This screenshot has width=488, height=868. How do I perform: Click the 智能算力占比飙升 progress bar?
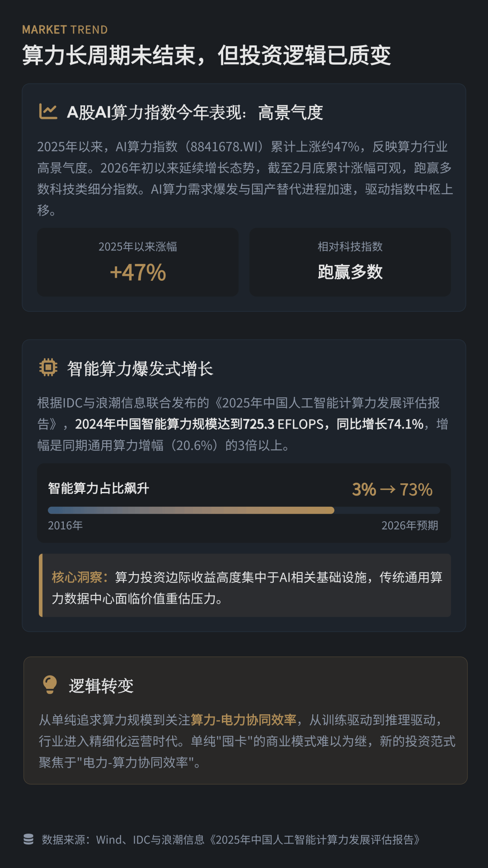pos(244,510)
